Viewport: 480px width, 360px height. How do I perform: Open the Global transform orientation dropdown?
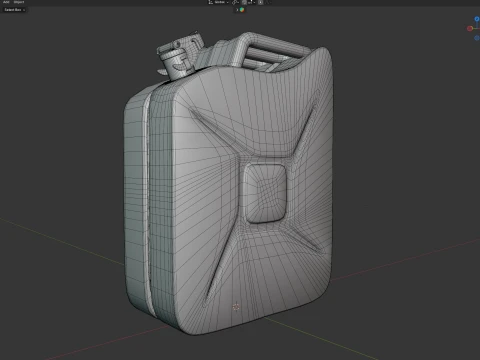(x=219, y=2)
